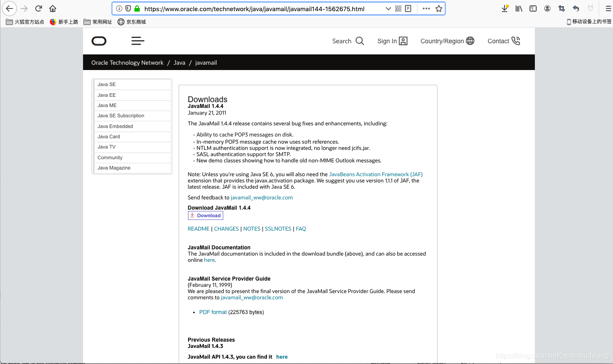Click Search with magnifier on Oracle header
The width and height of the screenshot is (613, 364).
348,41
